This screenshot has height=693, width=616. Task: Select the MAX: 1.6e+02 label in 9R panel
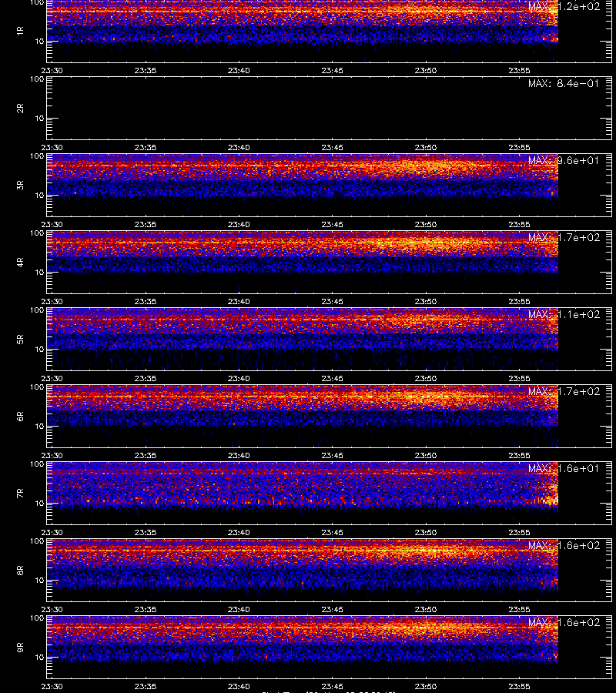pos(564,622)
